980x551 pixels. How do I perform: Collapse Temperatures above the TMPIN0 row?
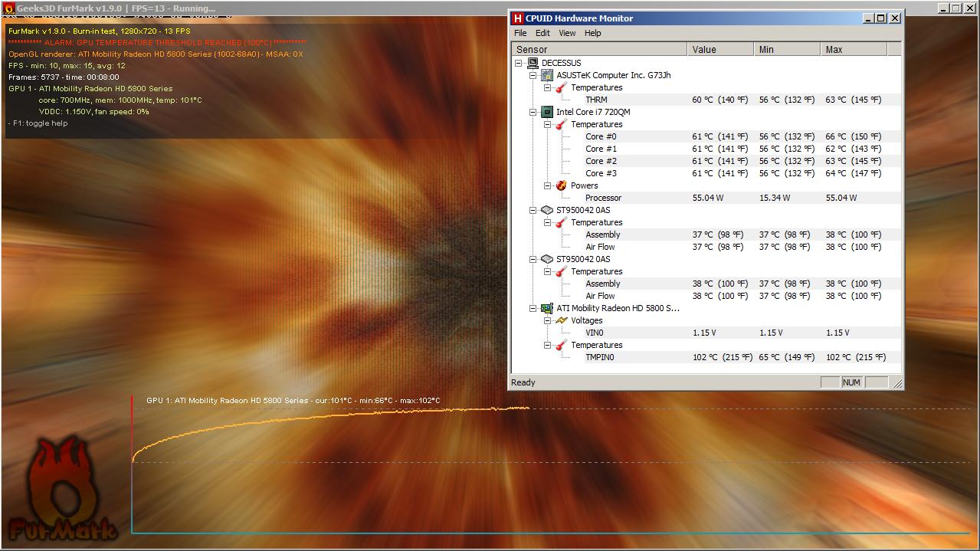pos(548,345)
